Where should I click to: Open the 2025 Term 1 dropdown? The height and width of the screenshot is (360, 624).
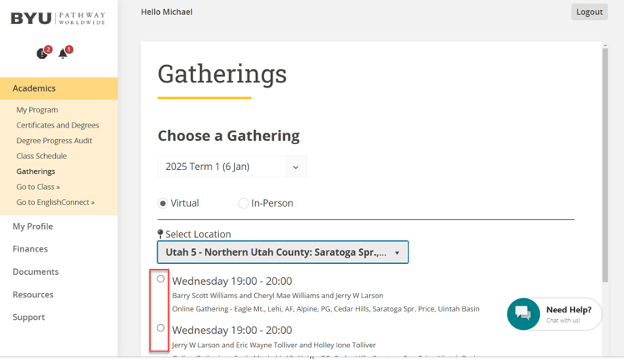pyautogui.click(x=232, y=166)
